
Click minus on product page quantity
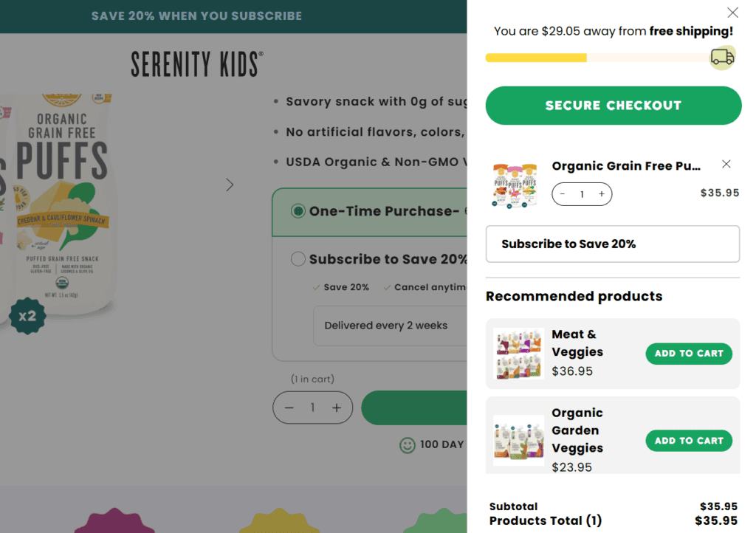pos(289,408)
